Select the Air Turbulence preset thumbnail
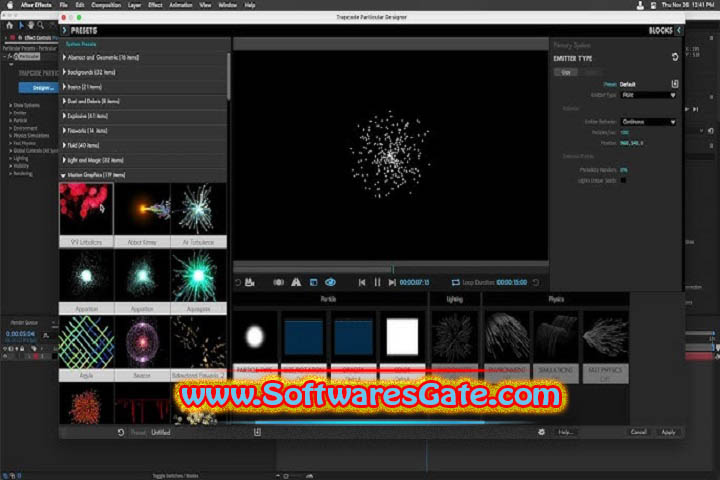Image resolution: width=720 pixels, height=480 pixels. click(x=198, y=209)
